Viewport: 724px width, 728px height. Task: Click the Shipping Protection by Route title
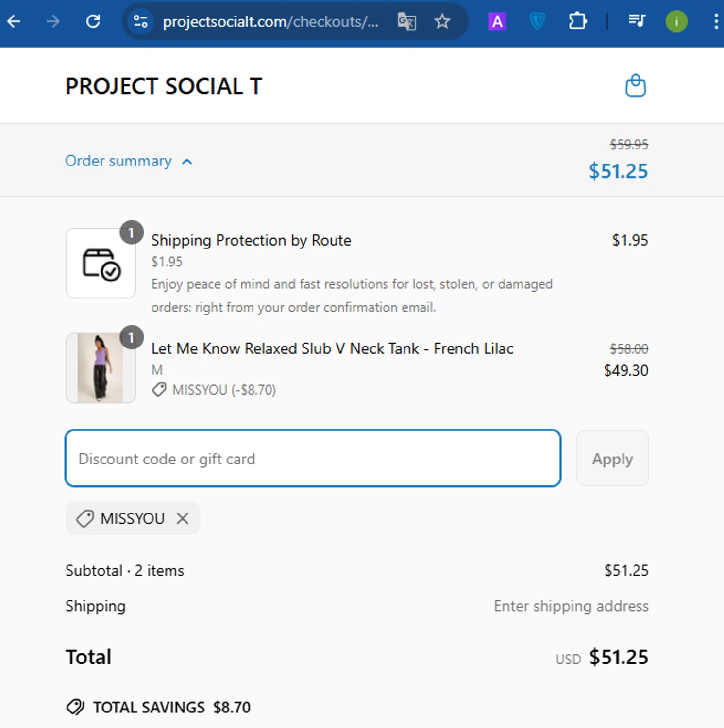(x=251, y=240)
